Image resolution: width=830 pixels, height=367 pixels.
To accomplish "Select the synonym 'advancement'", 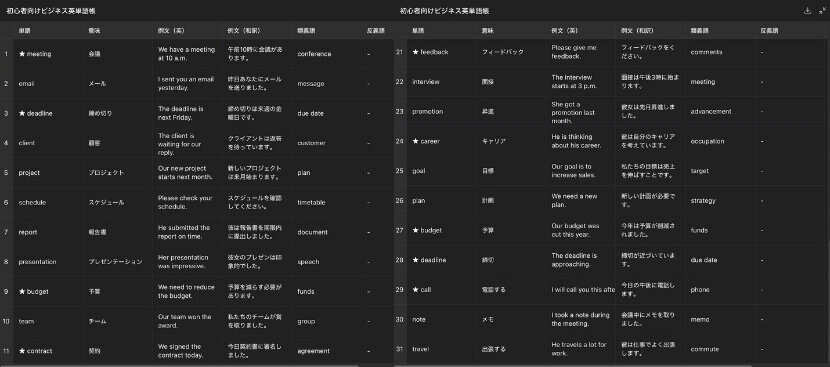I will click(711, 111).
